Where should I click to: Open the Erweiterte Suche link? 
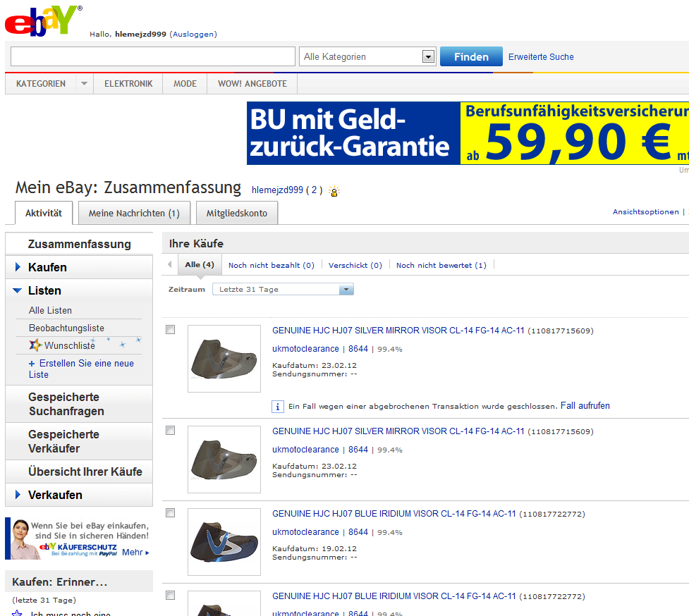[541, 56]
